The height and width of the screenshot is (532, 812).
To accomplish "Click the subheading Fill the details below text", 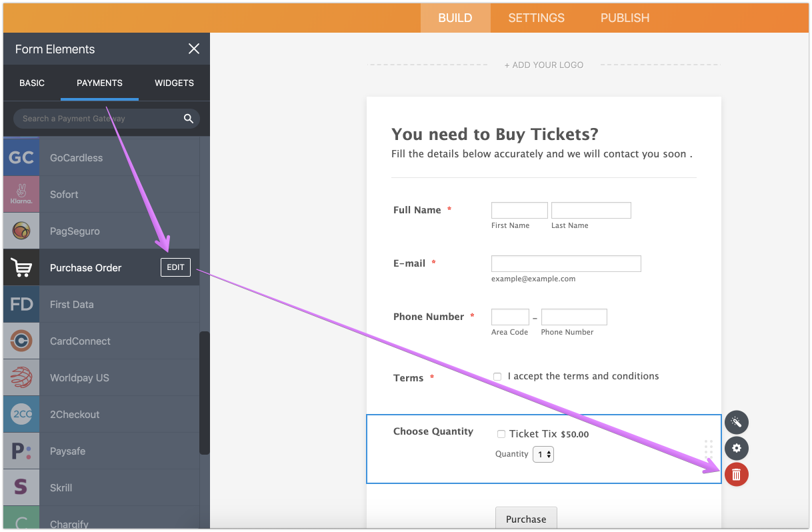I will [542, 154].
